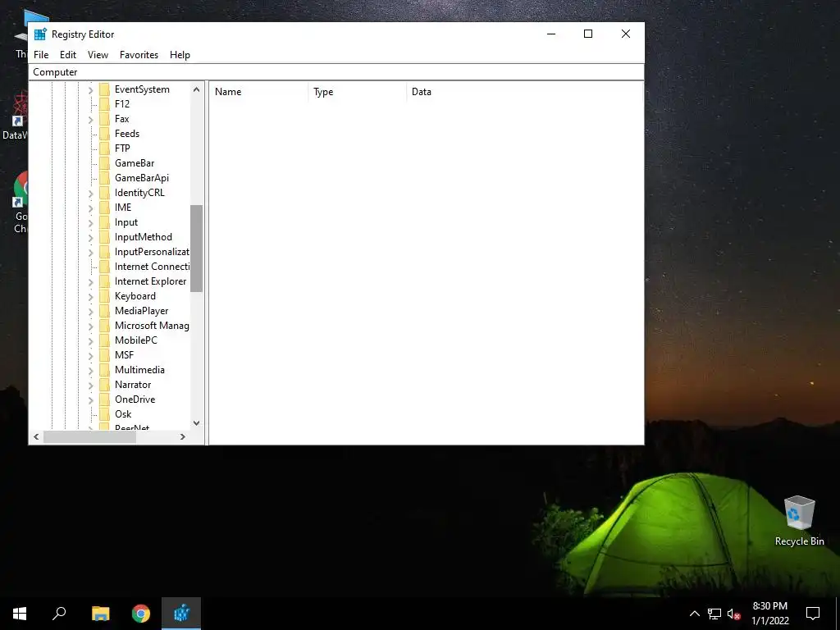
Task: Click the Registry Editor title bar icon
Action: (40, 34)
